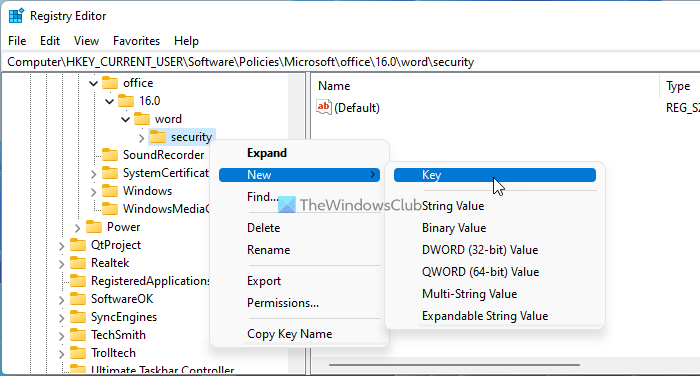Screen dimensions: 700x376
Task: Click the RegisteredApplications folder icon
Action: click(78, 281)
